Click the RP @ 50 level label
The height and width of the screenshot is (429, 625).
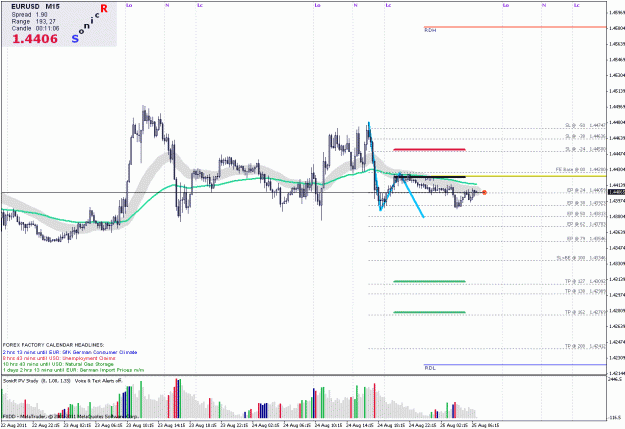click(586, 214)
